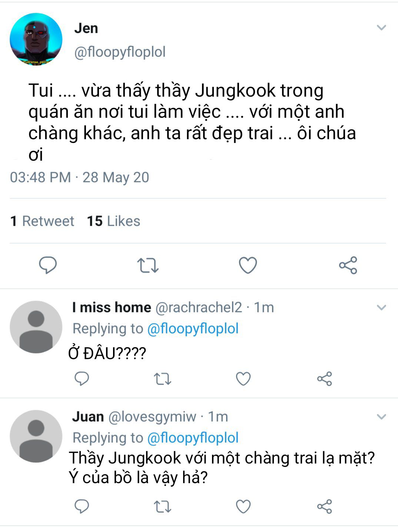Like Juan's reply tweet
Image resolution: width=398 pixels, height=532 pixels.
[243, 506]
